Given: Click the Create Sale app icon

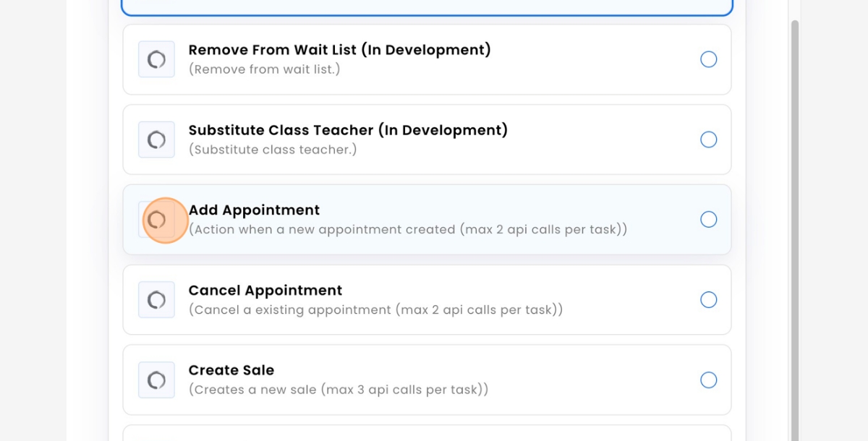Looking at the screenshot, I should tap(156, 380).
